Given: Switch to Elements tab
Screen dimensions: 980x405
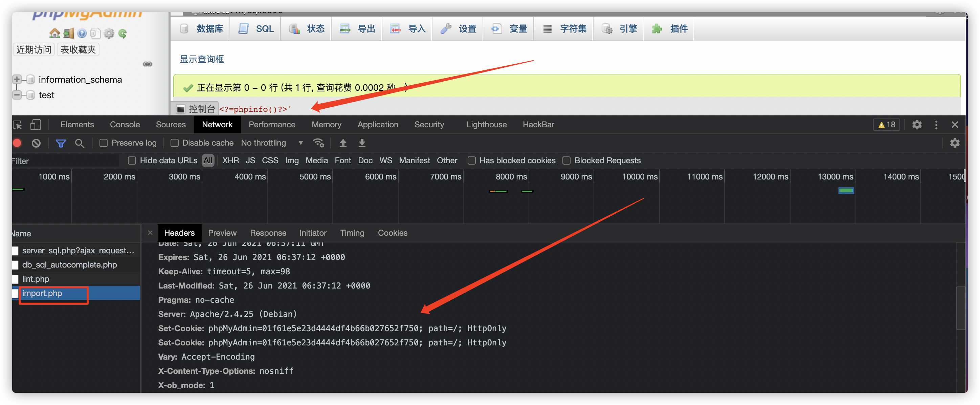Looking at the screenshot, I should click(77, 125).
